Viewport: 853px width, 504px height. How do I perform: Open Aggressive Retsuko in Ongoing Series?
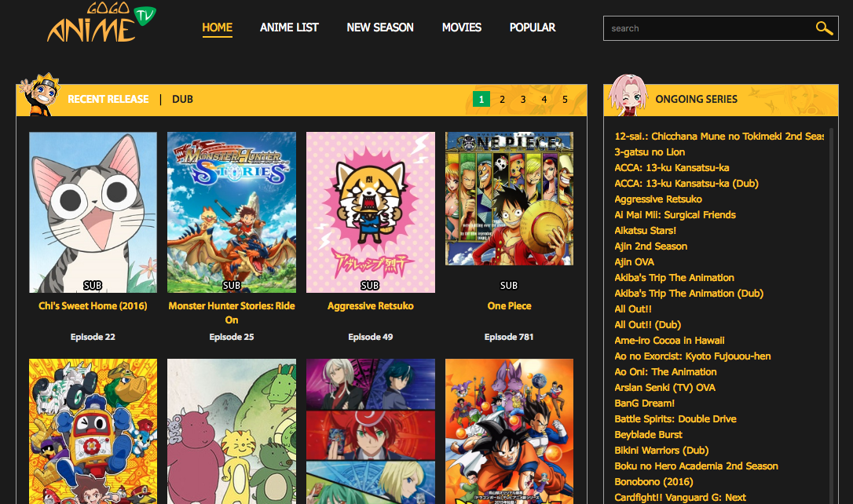click(658, 199)
